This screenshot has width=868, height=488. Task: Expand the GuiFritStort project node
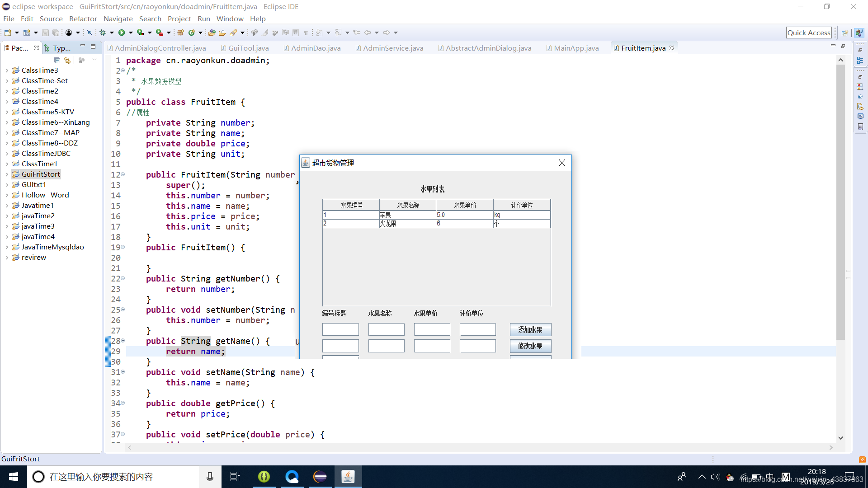[6, 174]
